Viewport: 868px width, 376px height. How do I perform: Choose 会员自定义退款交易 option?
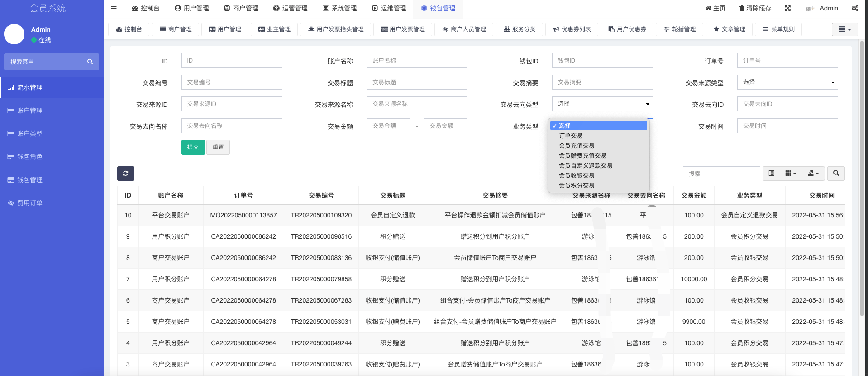pyautogui.click(x=598, y=165)
